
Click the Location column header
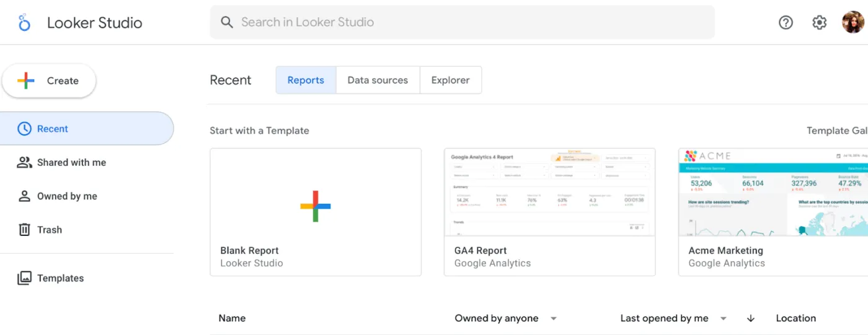pos(795,318)
